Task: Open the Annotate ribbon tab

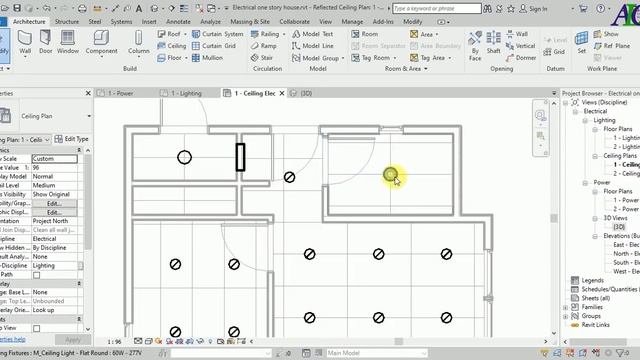Action: pos(178,22)
